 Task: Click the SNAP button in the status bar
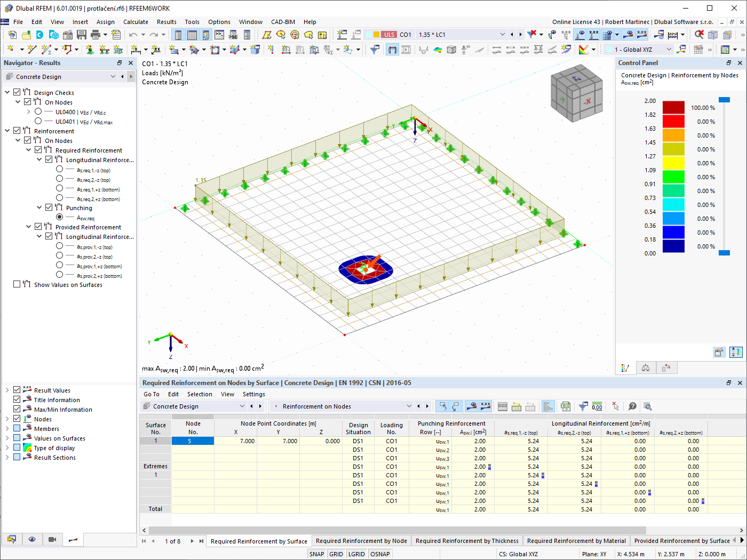(x=316, y=554)
